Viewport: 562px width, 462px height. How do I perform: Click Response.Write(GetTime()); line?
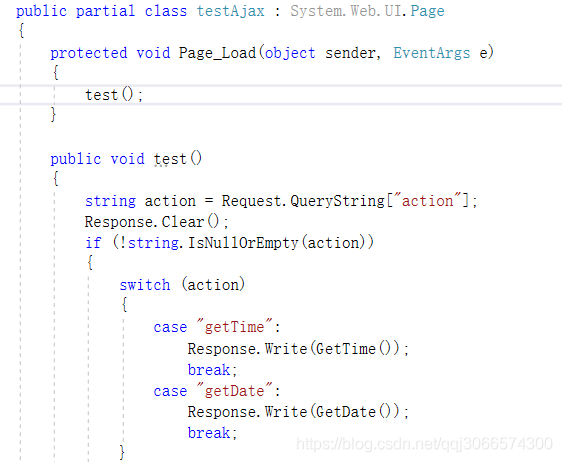pyautogui.click(x=298, y=348)
